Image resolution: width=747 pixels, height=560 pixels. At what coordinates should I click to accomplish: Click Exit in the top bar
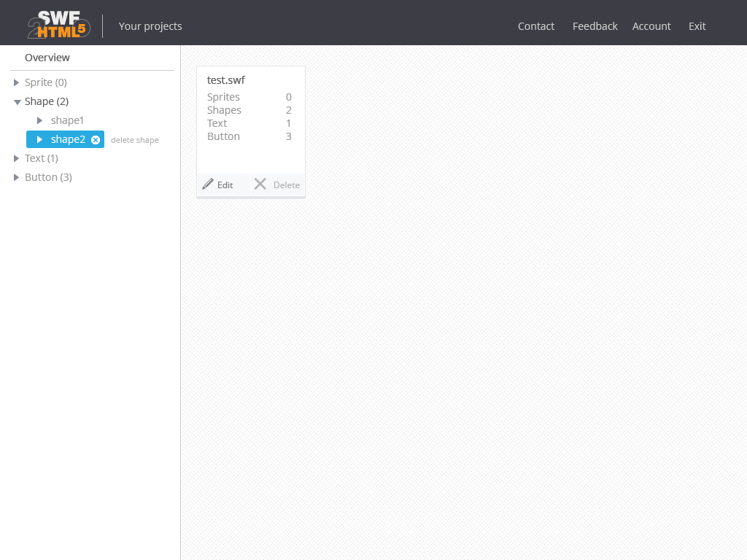coord(697,26)
